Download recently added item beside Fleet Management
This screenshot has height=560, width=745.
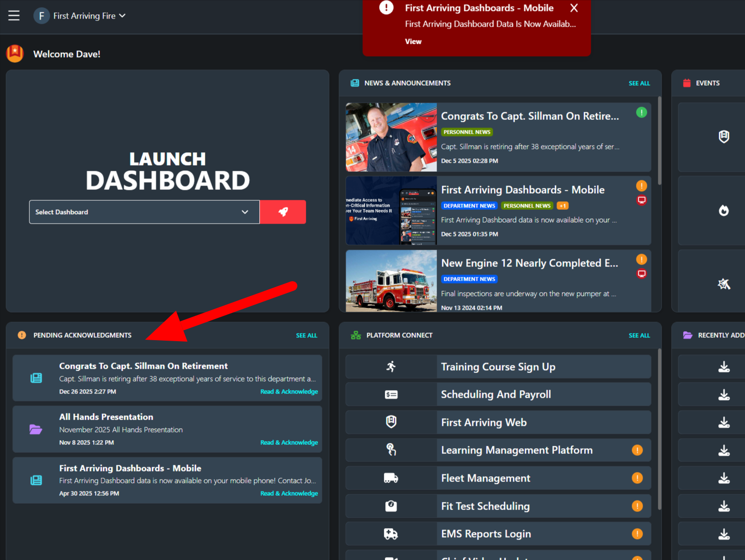(724, 478)
